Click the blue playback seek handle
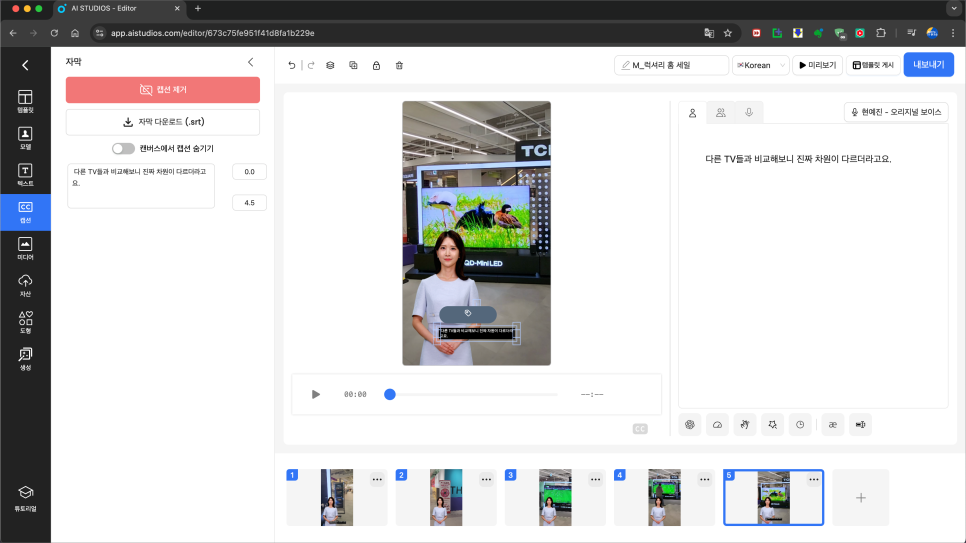The image size is (966, 543). pyautogui.click(x=389, y=394)
